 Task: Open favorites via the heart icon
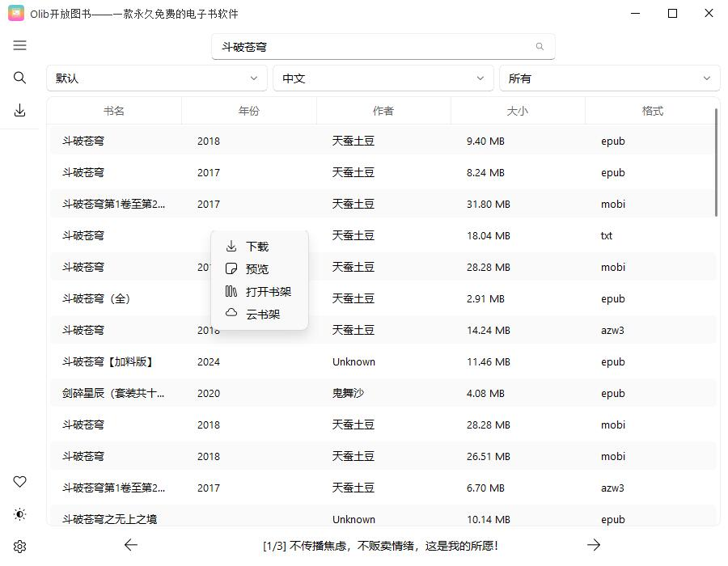[x=20, y=481]
